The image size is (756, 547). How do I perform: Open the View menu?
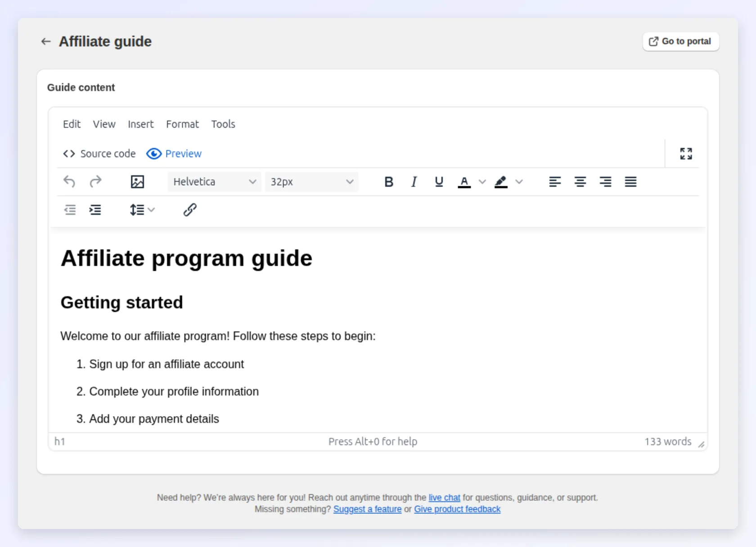pyautogui.click(x=104, y=124)
